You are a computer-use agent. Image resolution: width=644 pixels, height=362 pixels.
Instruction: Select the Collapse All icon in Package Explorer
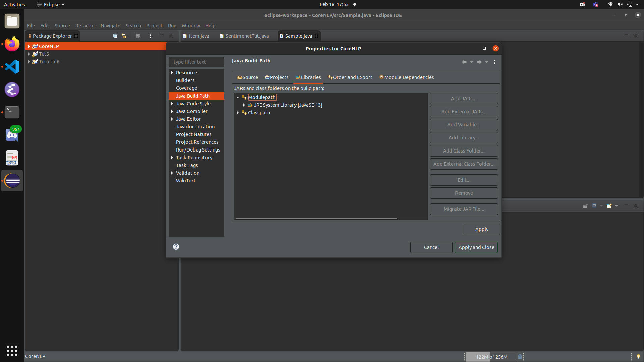pyautogui.click(x=115, y=36)
